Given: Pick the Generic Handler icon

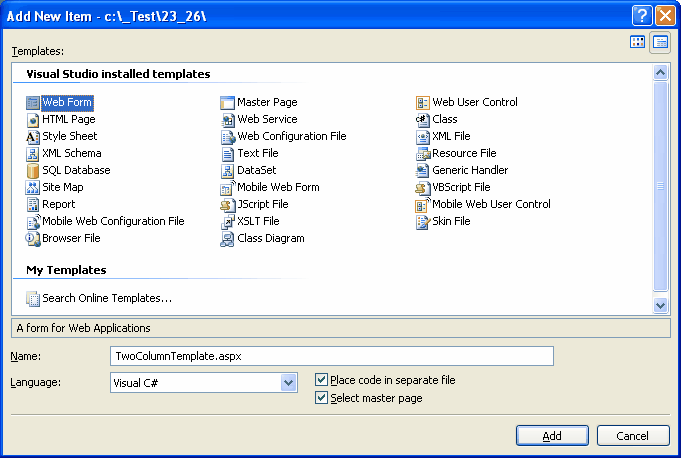Looking at the screenshot, I should (x=423, y=170).
